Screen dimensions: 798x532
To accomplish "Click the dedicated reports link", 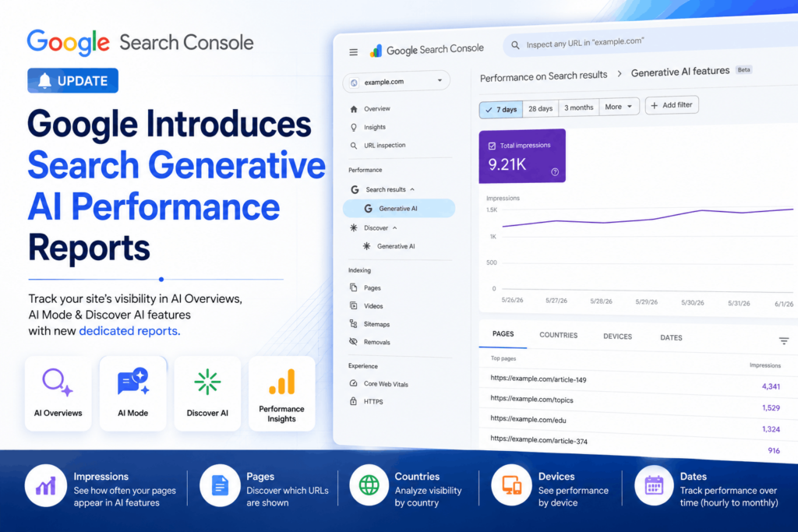I will pos(129,330).
